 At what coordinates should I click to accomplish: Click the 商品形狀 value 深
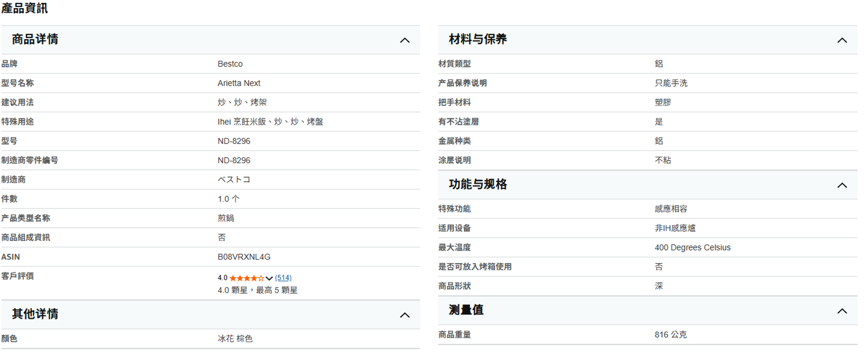[x=659, y=286]
